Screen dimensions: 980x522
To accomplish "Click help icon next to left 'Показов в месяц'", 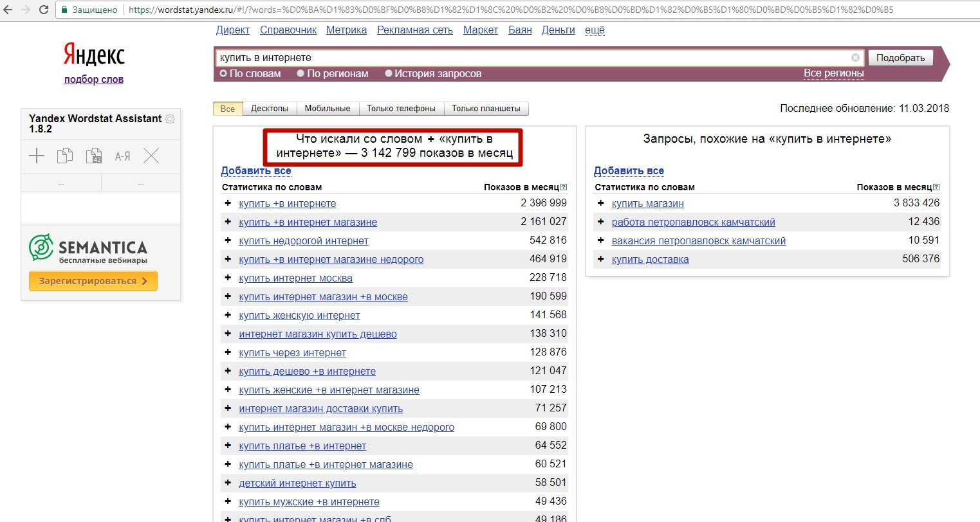I will [x=564, y=187].
